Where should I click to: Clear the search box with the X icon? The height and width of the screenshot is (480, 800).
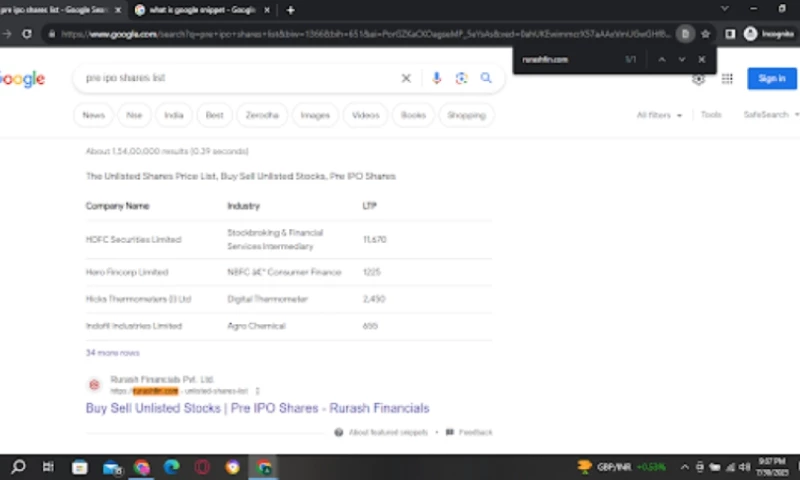point(406,78)
